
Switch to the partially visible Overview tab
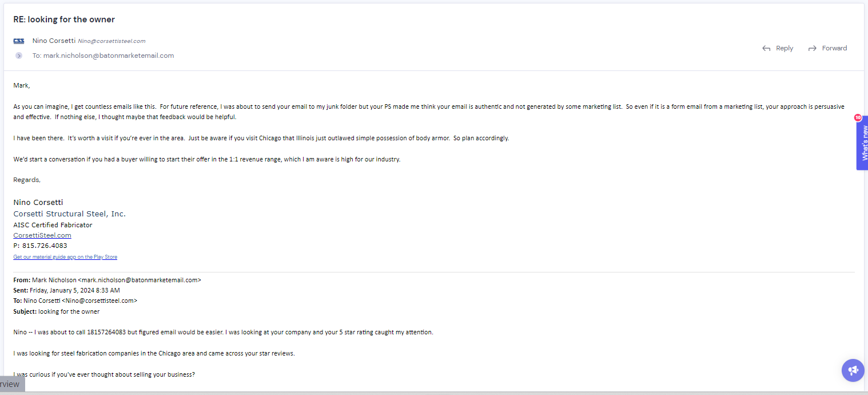click(10, 384)
